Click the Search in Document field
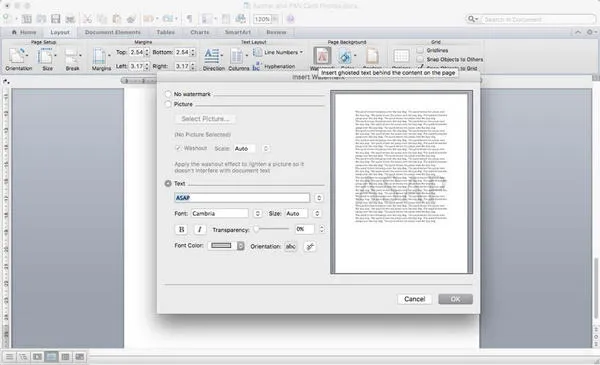The width and height of the screenshot is (600, 365). pos(538,19)
